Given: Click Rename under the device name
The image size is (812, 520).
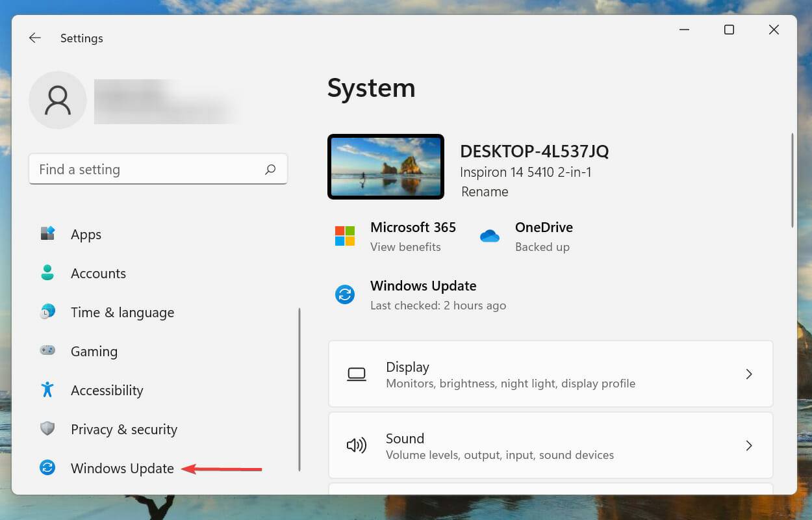Looking at the screenshot, I should pos(485,192).
